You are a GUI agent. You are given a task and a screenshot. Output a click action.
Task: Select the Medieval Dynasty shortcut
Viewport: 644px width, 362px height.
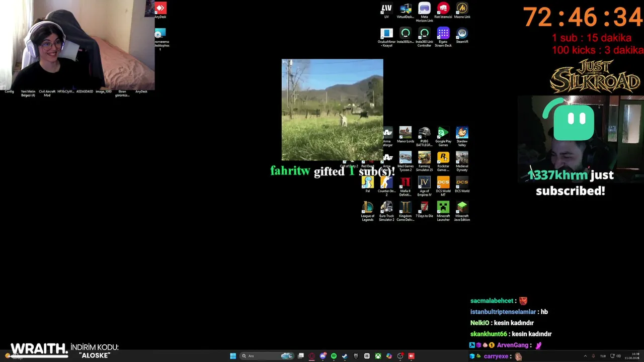click(462, 161)
